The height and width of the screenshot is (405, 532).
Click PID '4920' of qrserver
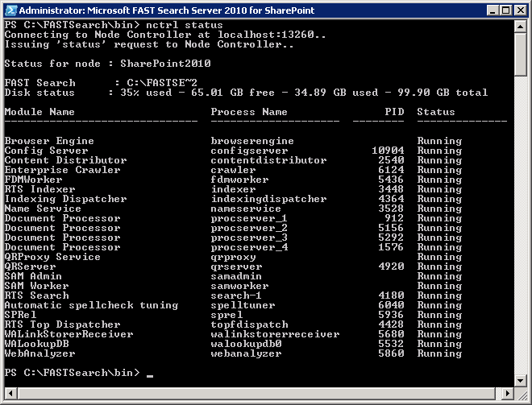tap(391, 267)
